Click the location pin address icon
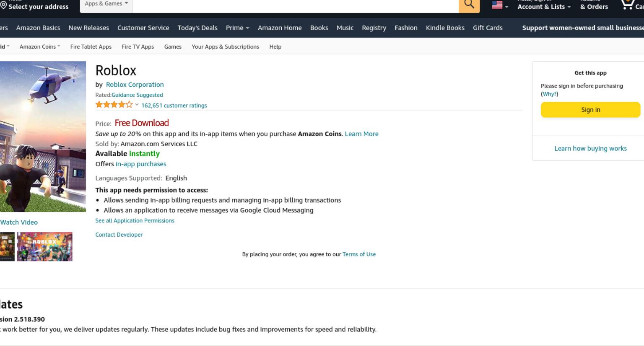This screenshot has height=346, width=644. [3, 5]
